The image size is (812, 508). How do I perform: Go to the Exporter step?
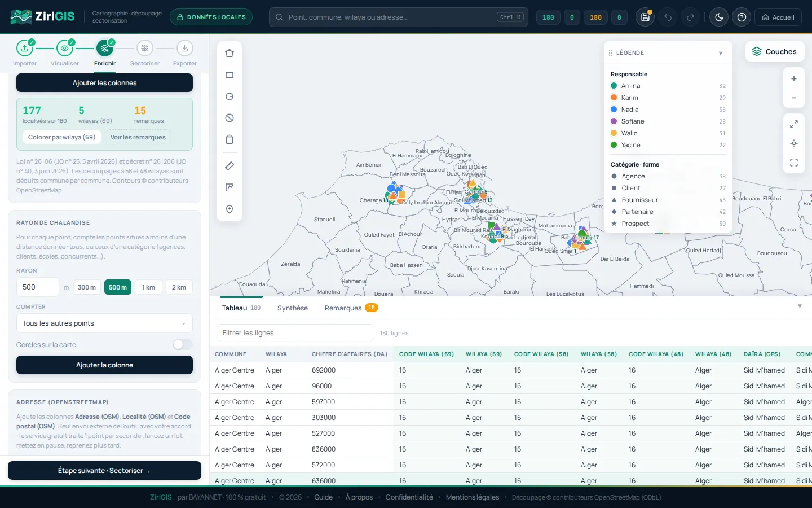click(185, 54)
